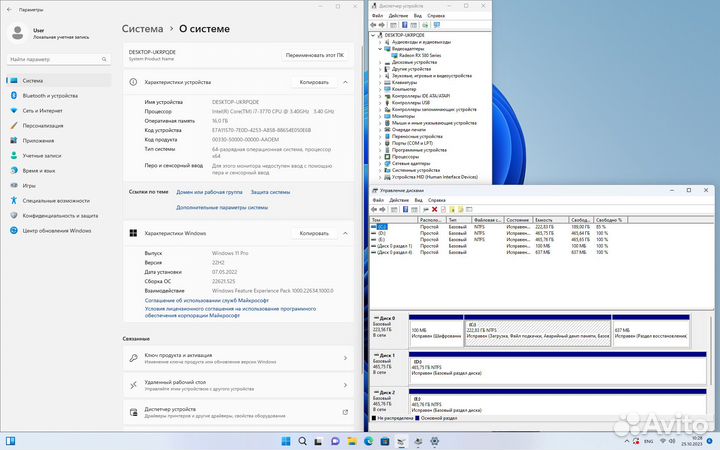Screen dimensions: 720x450
Task: Collapse Характеристики устройства section
Action: coord(345,82)
